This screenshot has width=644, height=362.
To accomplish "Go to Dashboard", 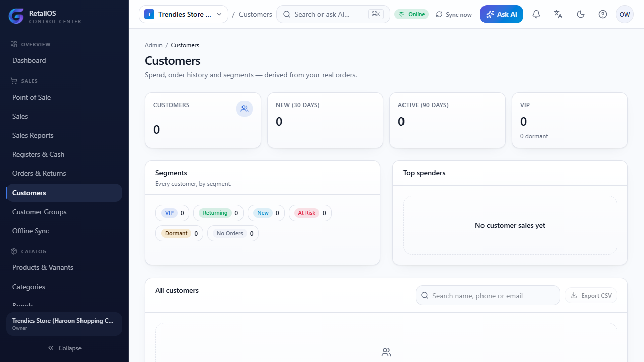I will 64,60.
